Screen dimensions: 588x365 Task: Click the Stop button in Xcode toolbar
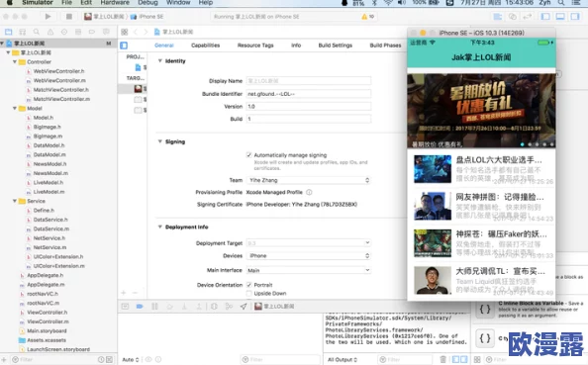point(69,17)
